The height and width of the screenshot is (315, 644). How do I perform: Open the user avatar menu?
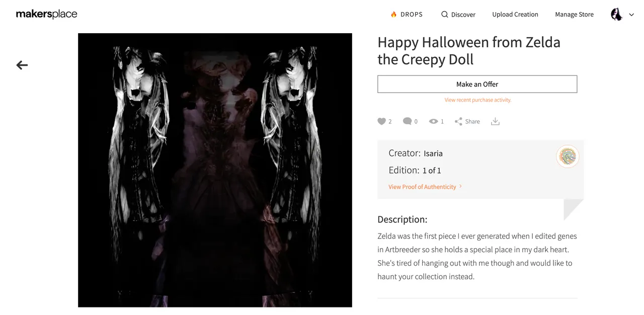617,15
